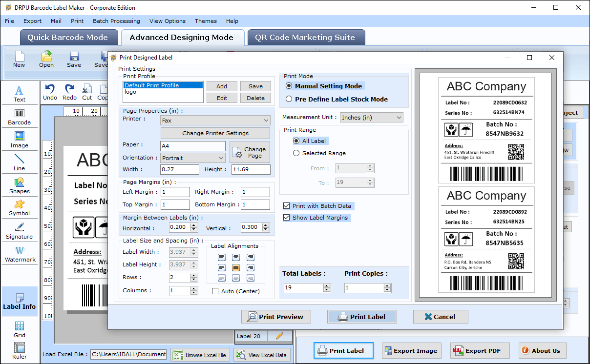The image size is (590, 364).
Task: Open the Batch Processing menu
Action: click(116, 21)
